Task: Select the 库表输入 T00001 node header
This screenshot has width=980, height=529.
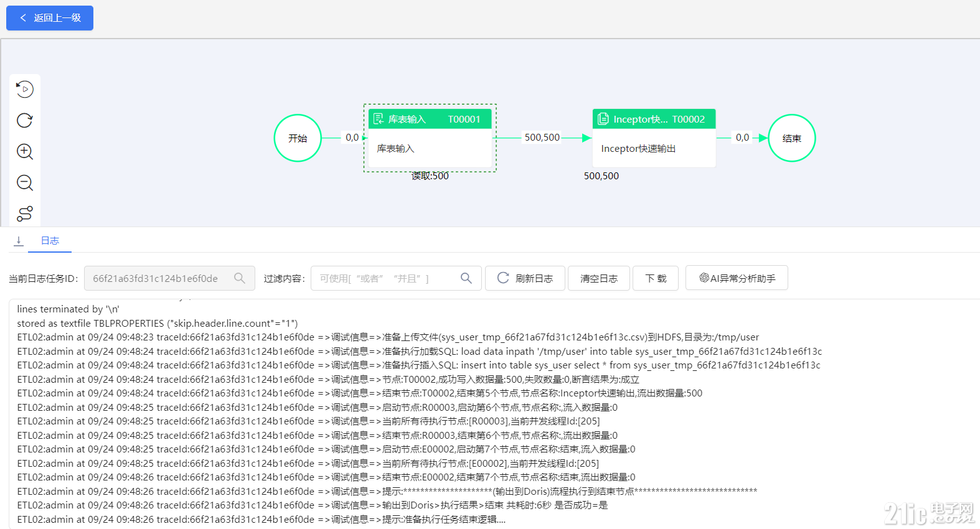Action: pos(430,119)
